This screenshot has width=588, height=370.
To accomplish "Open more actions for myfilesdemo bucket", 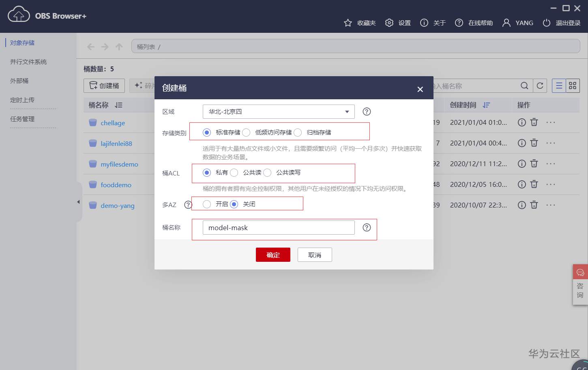I will pos(550,163).
